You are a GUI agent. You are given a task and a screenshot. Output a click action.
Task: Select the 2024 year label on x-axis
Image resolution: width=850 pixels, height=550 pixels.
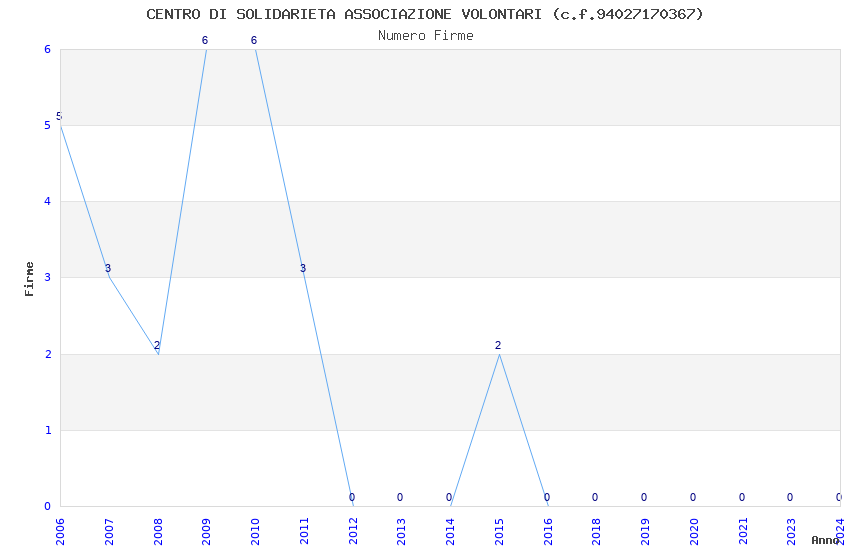coord(840,531)
